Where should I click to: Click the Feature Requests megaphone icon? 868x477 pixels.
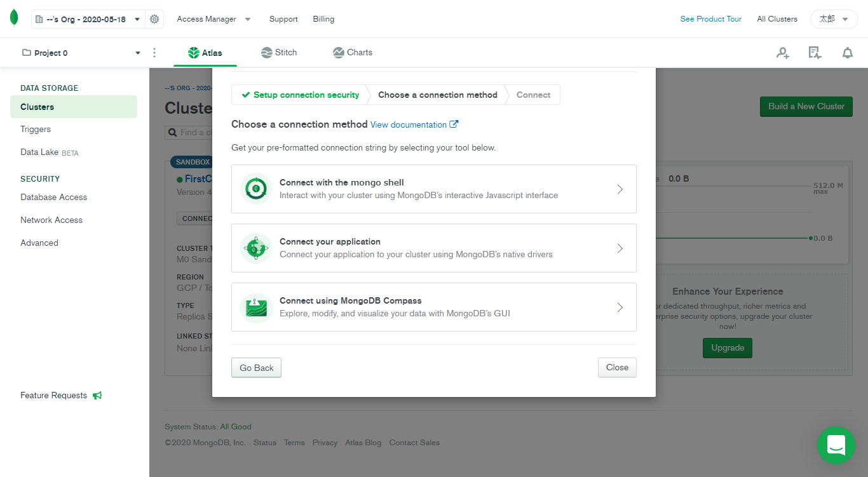pyautogui.click(x=97, y=395)
